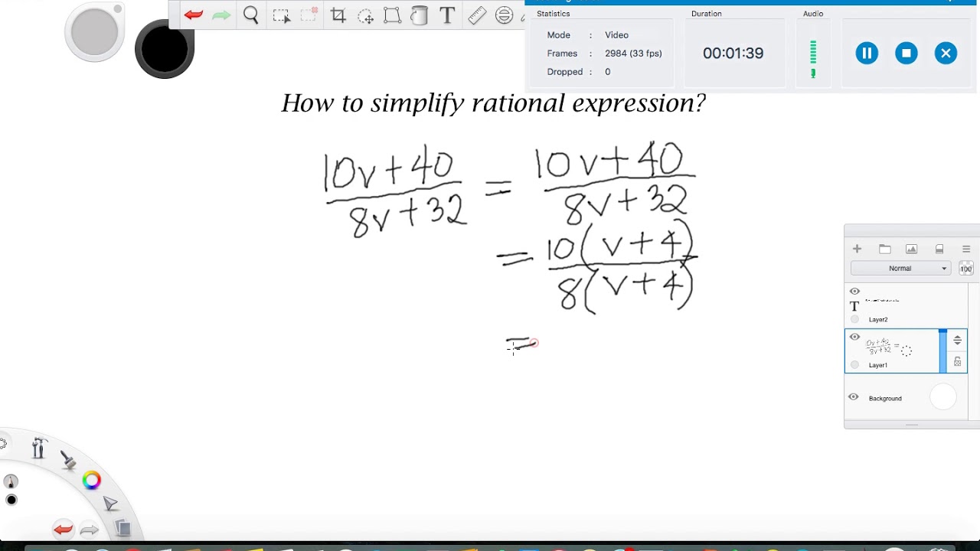The width and height of the screenshot is (980, 551).
Task: Open the Normal blend mode dropdown
Action: click(x=900, y=269)
